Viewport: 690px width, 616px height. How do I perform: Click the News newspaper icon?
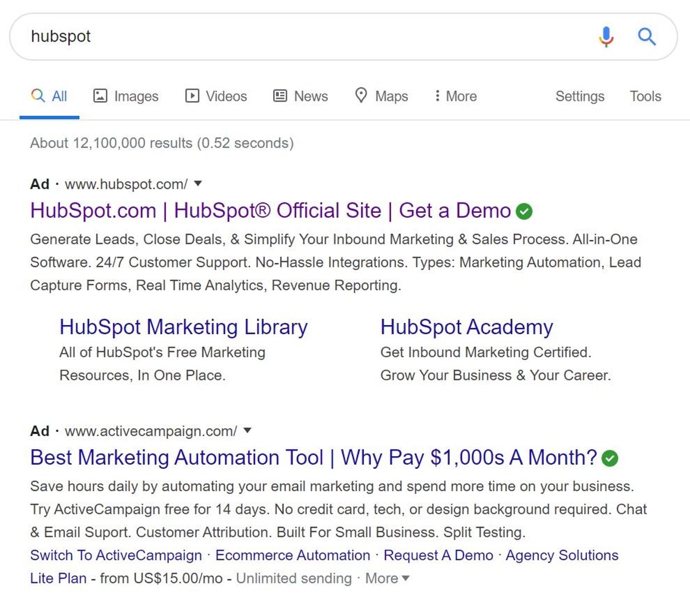pyautogui.click(x=279, y=96)
